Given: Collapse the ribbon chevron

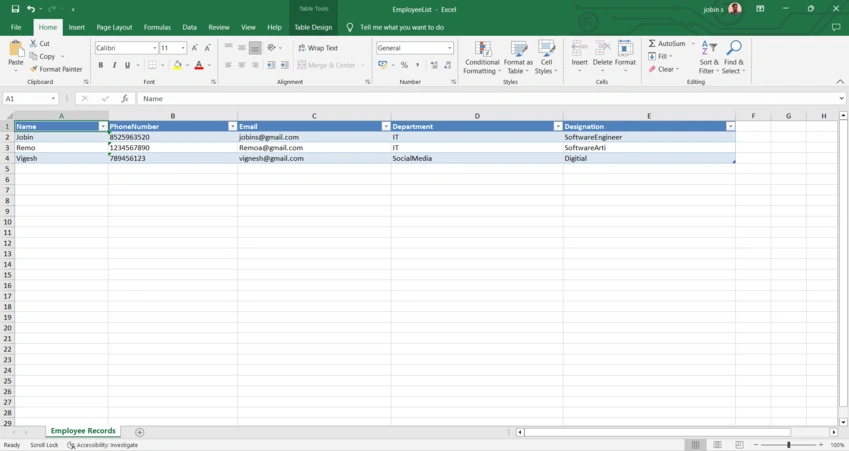Looking at the screenshot, I should (840, 82).
